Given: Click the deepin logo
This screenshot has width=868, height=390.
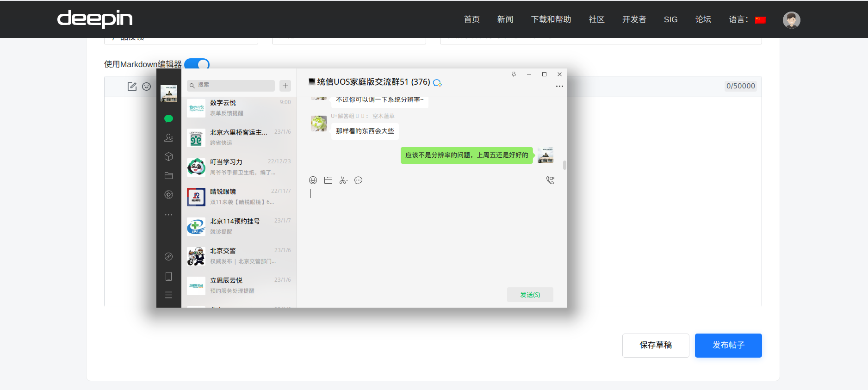Looking at the screenshot, I should pos(95,19).
